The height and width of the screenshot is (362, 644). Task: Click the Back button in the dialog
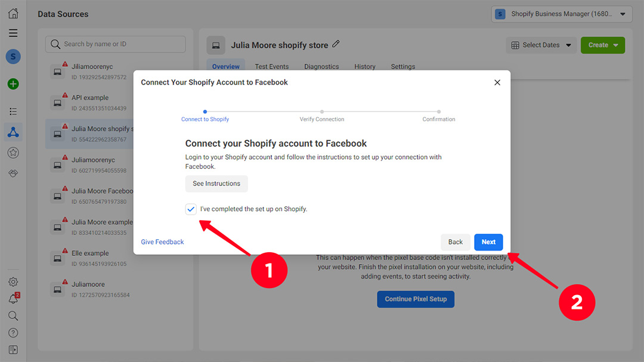(x=455, y=242)
